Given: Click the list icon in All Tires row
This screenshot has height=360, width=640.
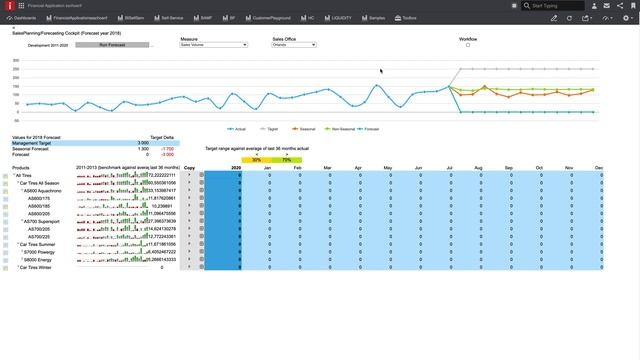Looking at the screenshot, I should pyautogui.click(x=201, y=175).
